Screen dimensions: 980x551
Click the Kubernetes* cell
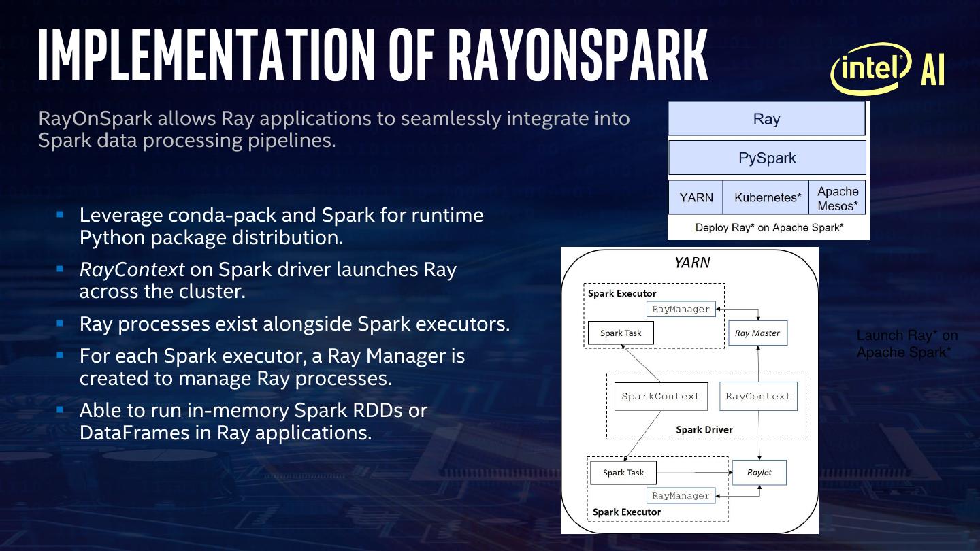click(x=767, y=197)
